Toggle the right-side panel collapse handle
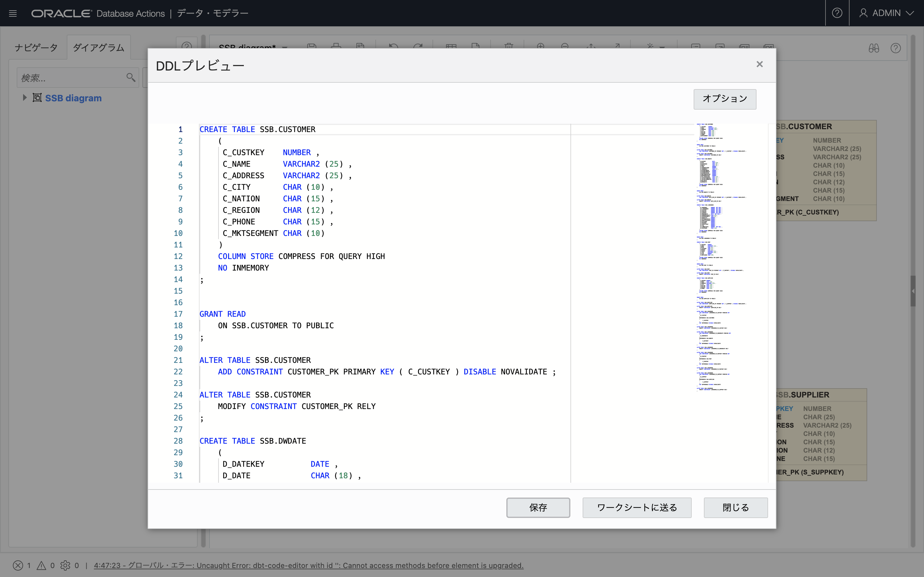This screenshot has height=577, width=924. pyautogui.click(x=912, y=291)
